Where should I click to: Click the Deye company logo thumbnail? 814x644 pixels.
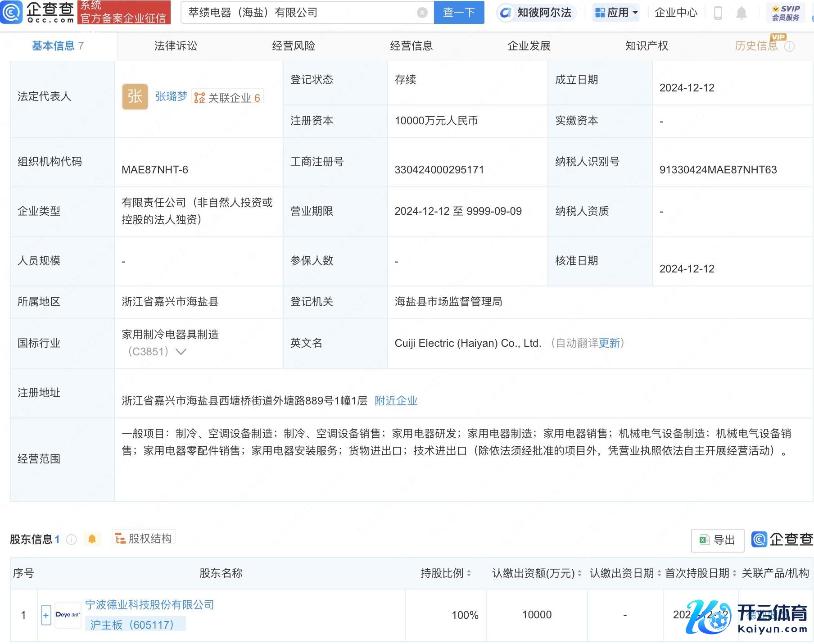point(68,615)
